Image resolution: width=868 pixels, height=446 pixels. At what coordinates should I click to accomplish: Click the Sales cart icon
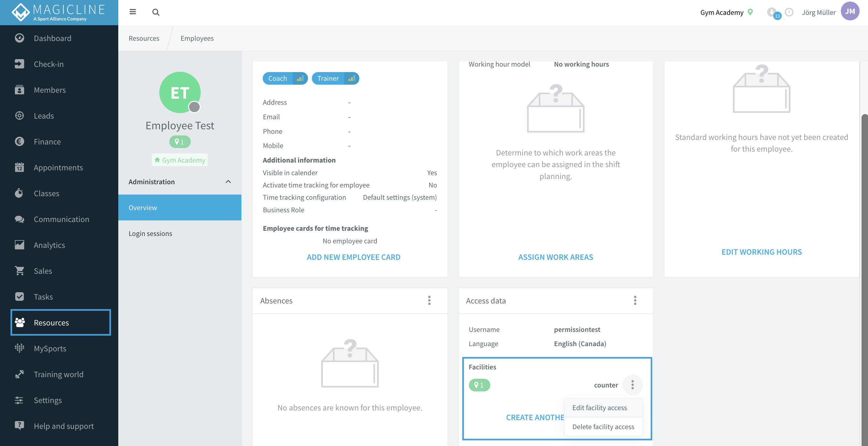click(x=19, y=271)
